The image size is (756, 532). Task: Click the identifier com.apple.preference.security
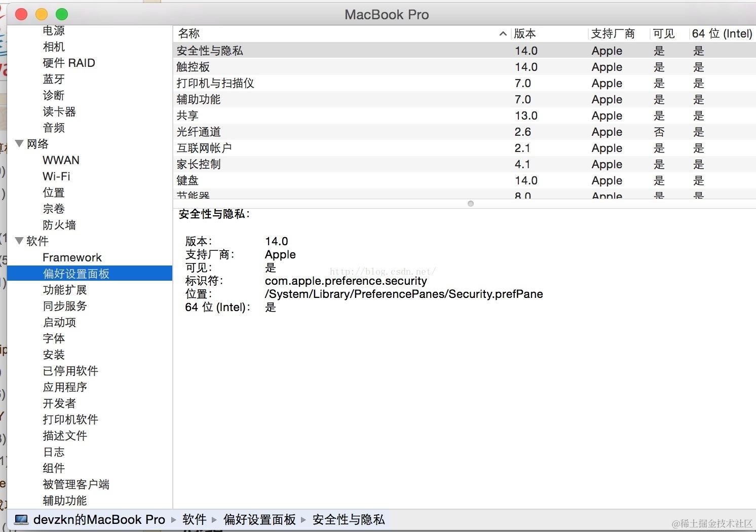coord(346,281)
